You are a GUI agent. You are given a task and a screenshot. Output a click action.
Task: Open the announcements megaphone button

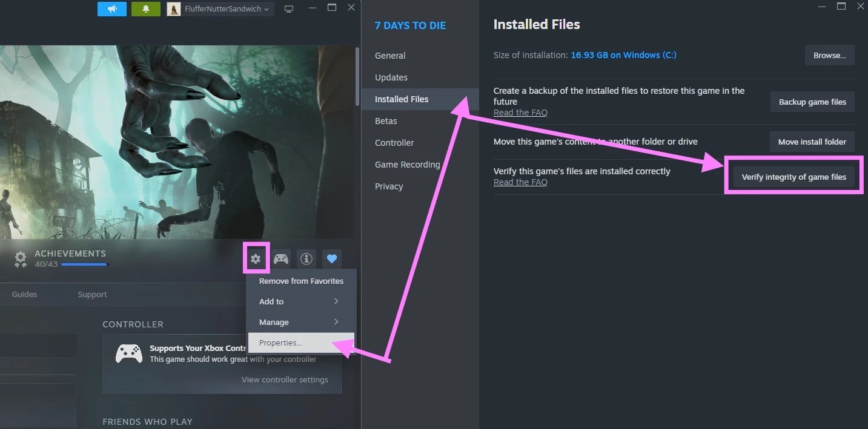click(x=112, y=9)
